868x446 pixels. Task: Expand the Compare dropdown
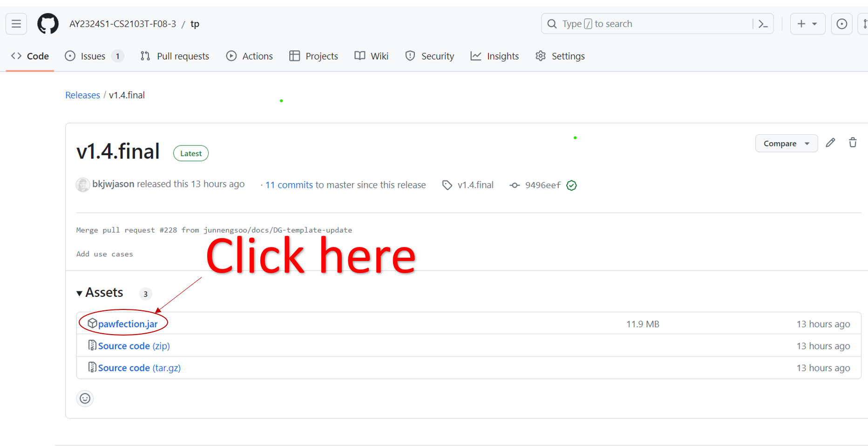click(x=786, y=144)
